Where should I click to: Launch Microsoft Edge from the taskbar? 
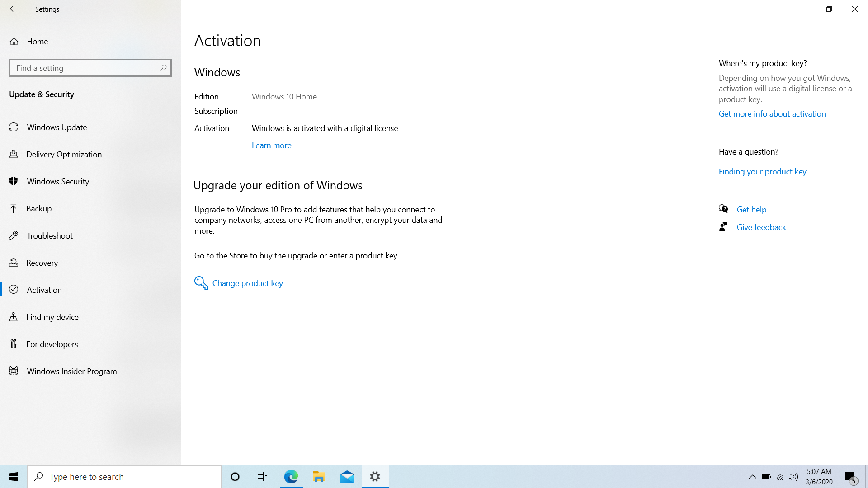coord(291,477)
